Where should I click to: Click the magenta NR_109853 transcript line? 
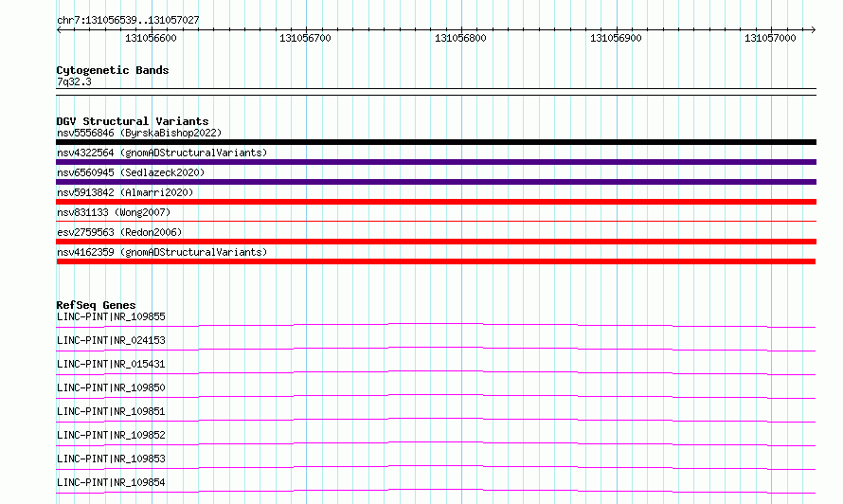point(436,466)
